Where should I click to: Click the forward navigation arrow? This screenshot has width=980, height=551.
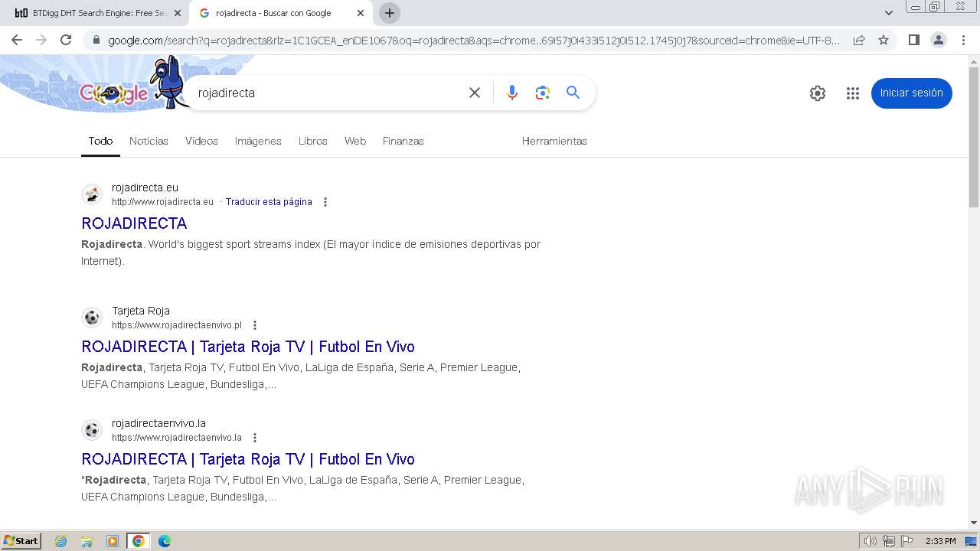pos(41,40)
